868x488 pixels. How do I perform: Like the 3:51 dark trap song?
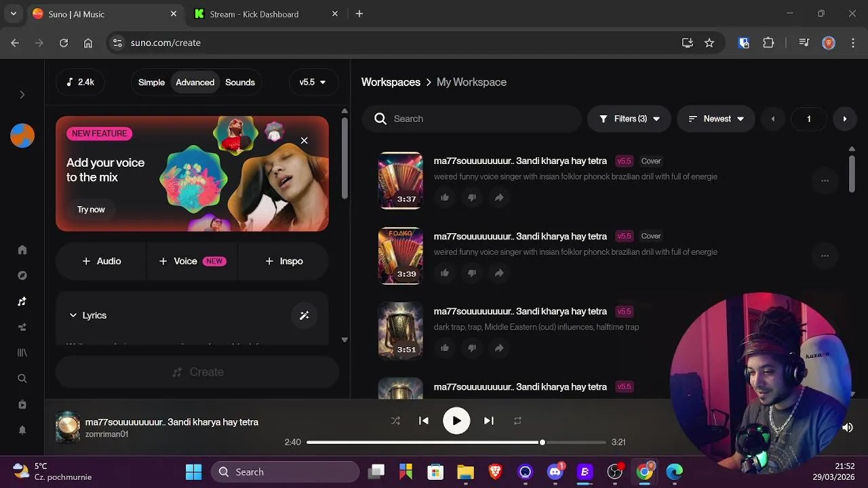pos(445,348)
